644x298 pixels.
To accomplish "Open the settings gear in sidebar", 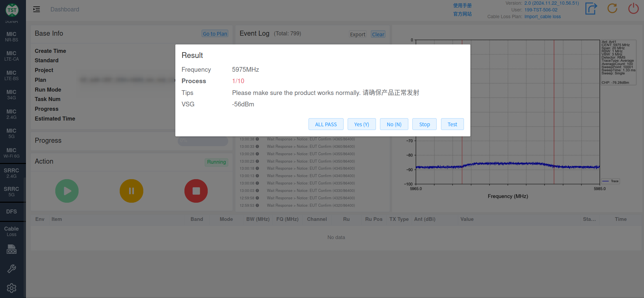I will pyautogui.click(x=11, y=288).
